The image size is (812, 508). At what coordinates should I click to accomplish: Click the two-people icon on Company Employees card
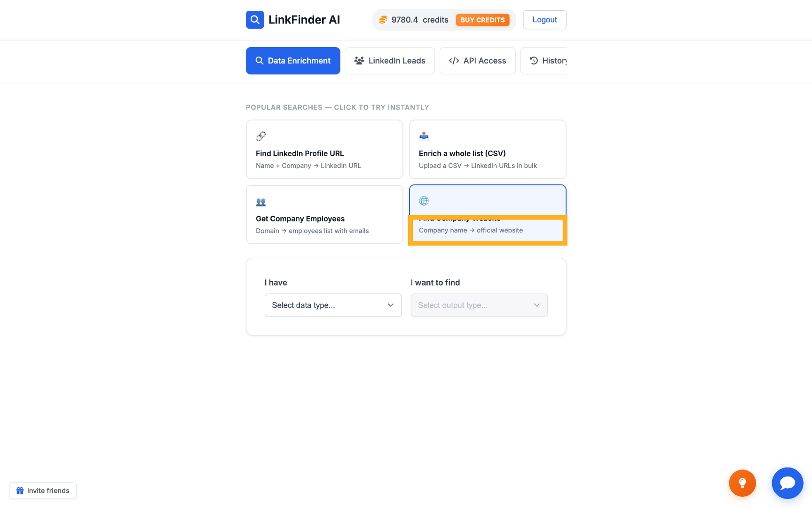261,202
